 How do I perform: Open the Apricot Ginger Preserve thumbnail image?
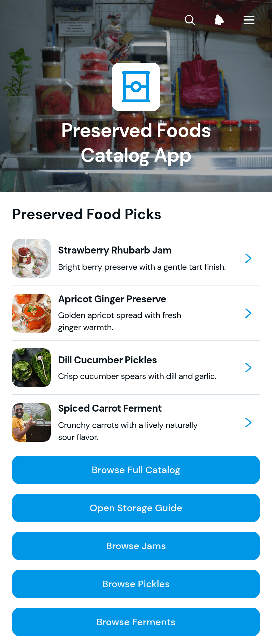(31, 313)
